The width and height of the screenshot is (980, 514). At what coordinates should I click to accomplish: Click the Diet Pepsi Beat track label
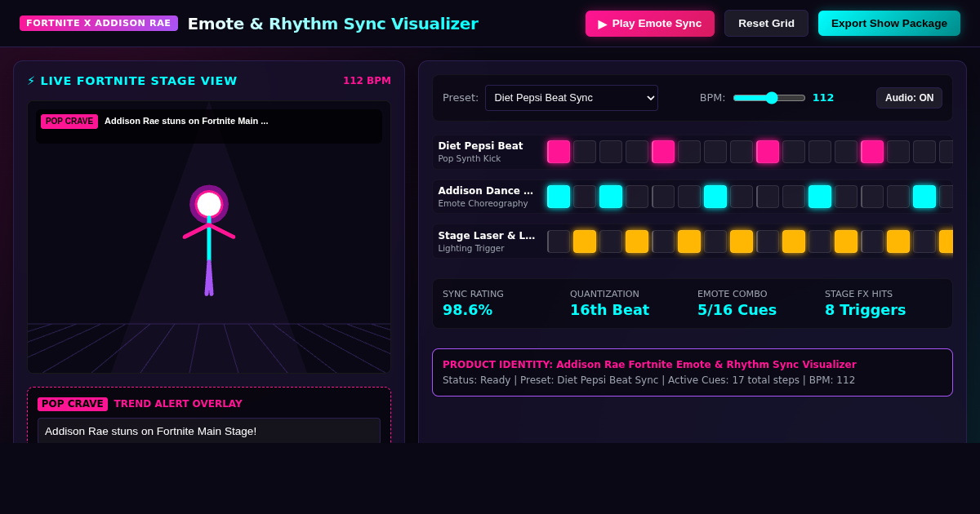(480, 146)
